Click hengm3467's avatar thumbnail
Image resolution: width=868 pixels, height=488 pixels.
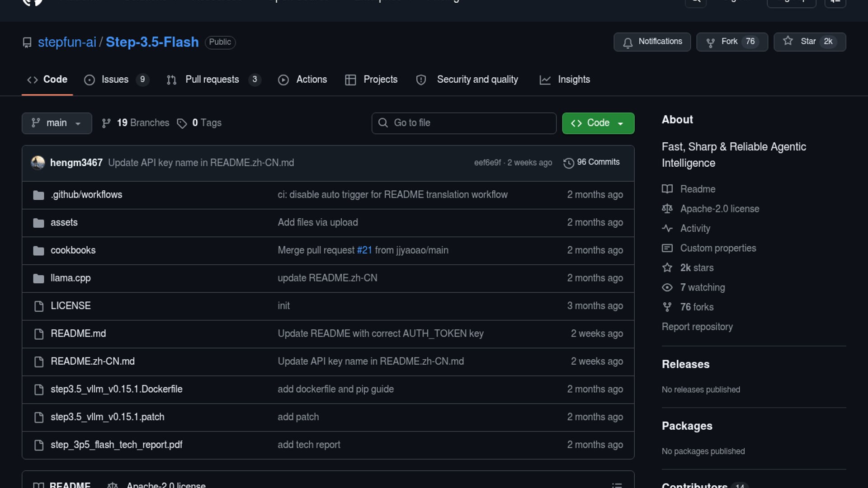[38, 163]
